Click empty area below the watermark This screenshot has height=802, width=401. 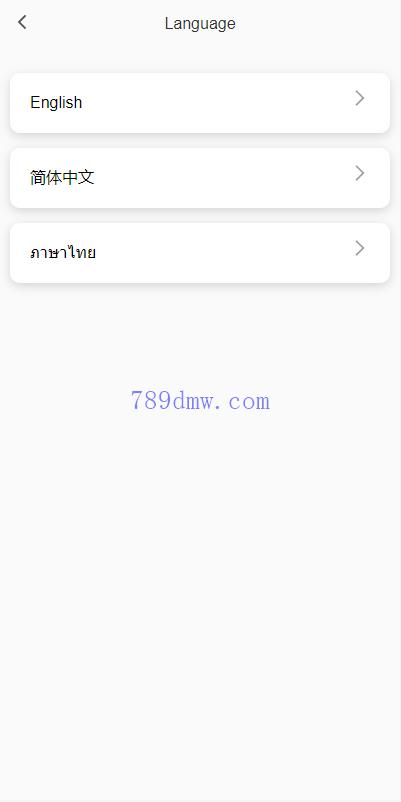coord(200,604)
